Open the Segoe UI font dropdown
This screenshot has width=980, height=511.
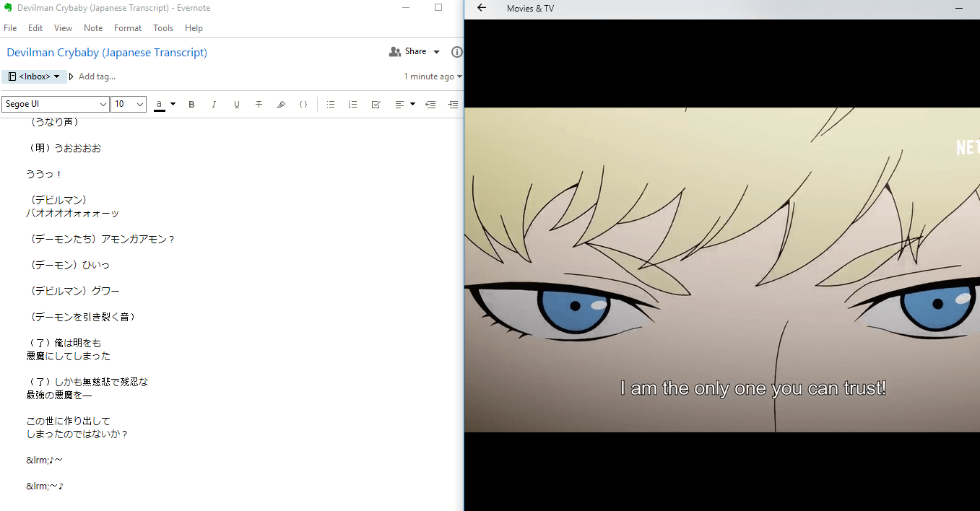click(x=56, y=105)
